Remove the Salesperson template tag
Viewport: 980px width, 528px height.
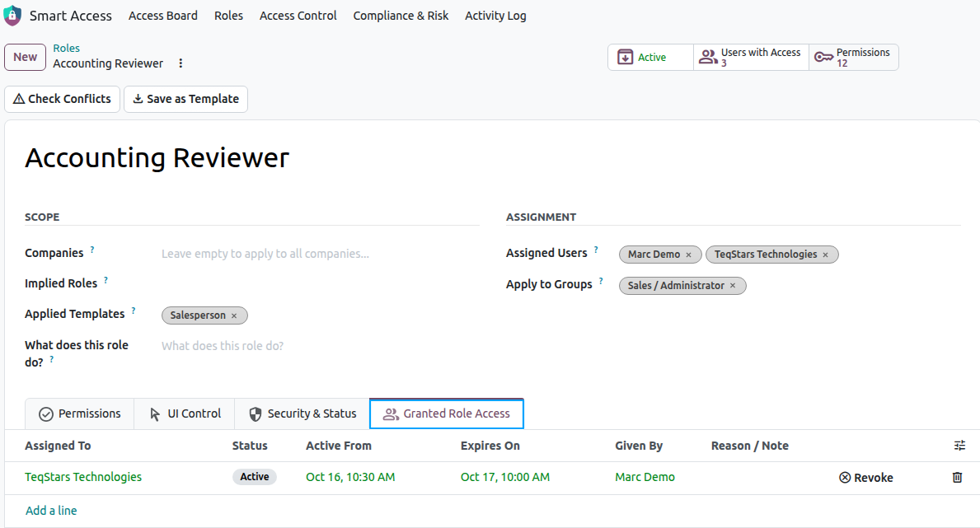coord(234,315)
